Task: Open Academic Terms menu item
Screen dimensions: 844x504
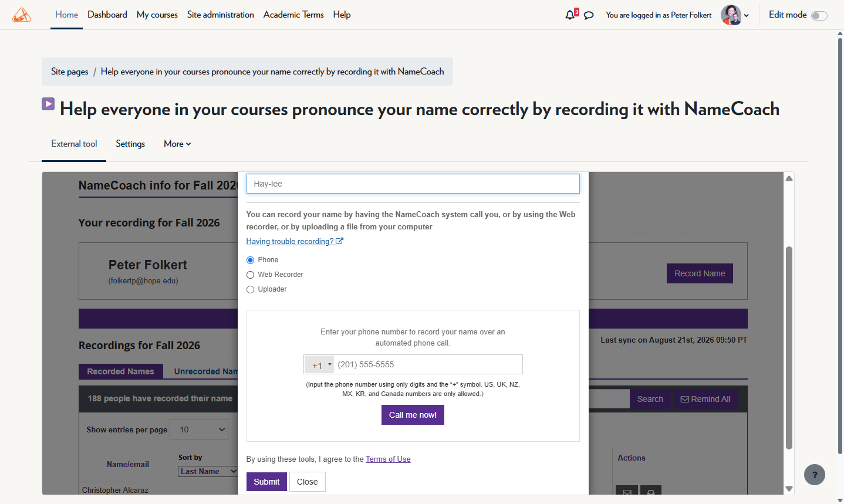Action: (x=293, y=15)
